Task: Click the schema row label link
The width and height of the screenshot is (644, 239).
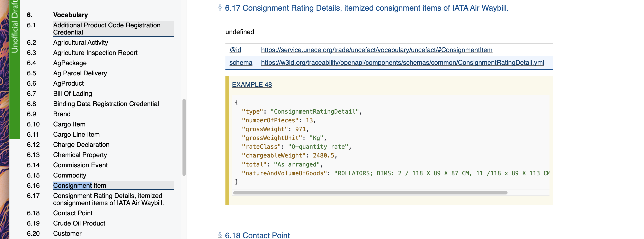Action: [241, 63]
